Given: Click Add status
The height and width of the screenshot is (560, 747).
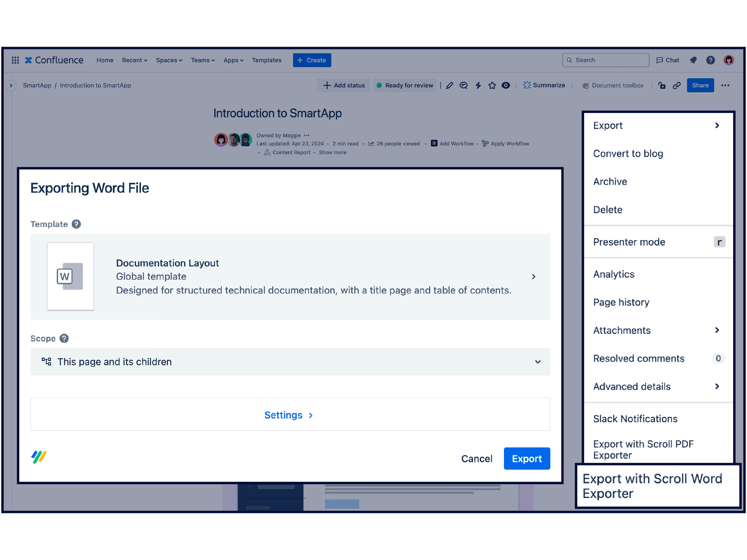Looking at the screenshot, I should pos(343,86).
